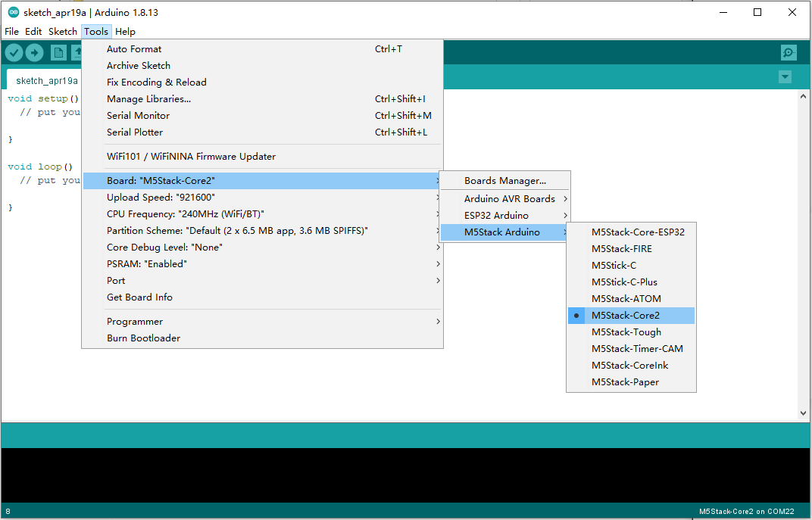Image resolution: width=812 pixels, height=520 pixels.
Task: Click line number 8 in status bar
Action: point(8,511)
